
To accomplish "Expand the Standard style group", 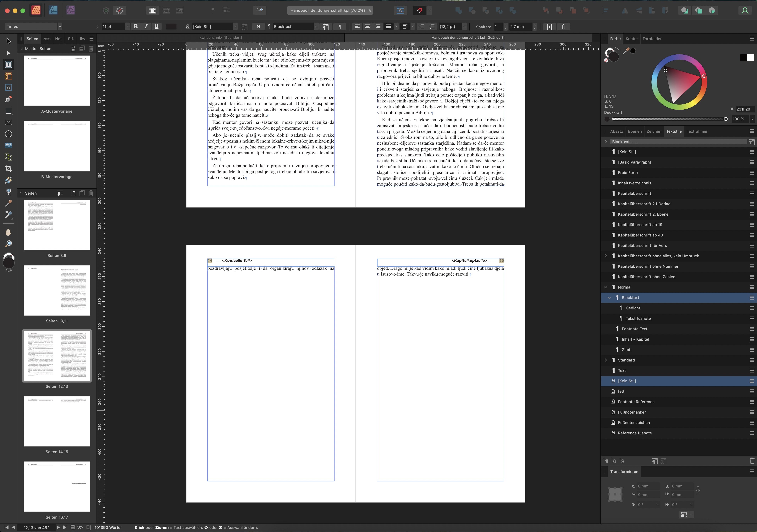I will pyautogui.click(x=606, y=360).
